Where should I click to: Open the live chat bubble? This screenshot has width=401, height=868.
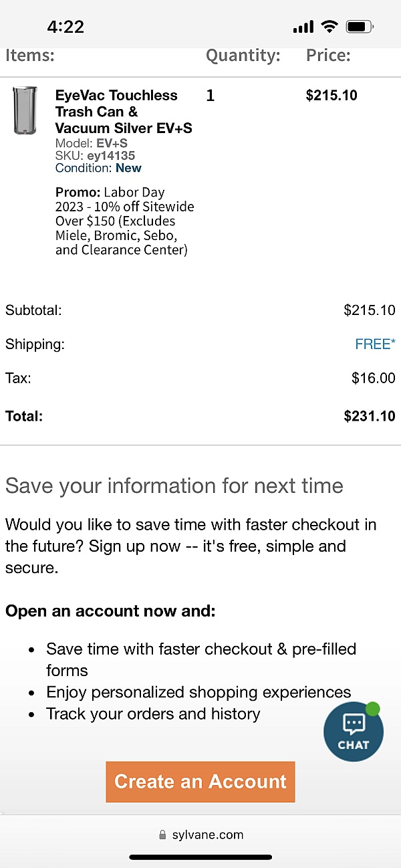tap(353, 732)
